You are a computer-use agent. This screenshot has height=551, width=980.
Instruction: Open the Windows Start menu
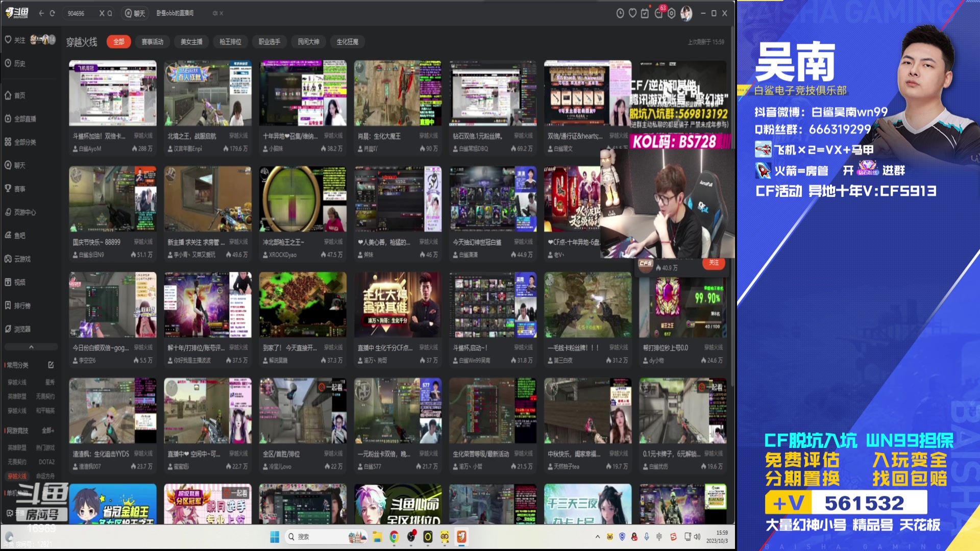[275, 537]
